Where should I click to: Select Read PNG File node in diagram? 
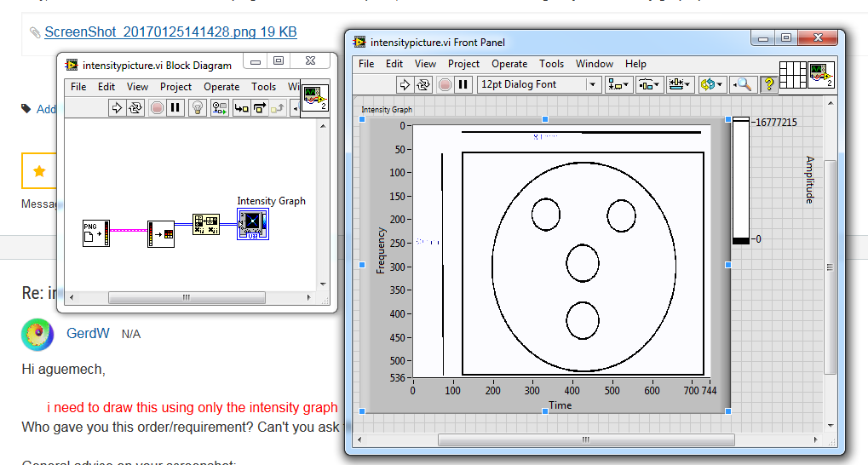(x=95, y=232)
